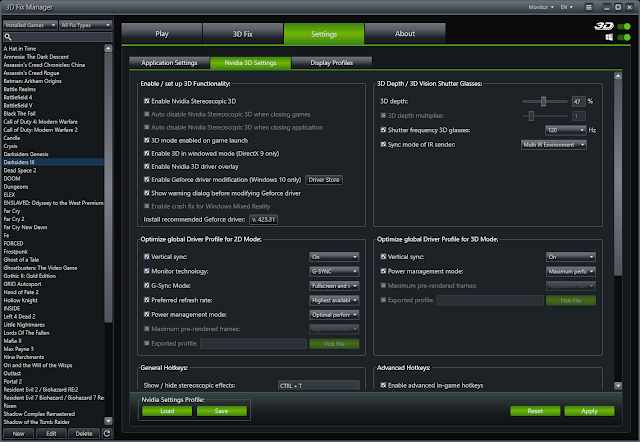The width and height of the screenshot is (640, 442).
Task: Open the hamburger menu icon in title bar
Action: [589, 7]
